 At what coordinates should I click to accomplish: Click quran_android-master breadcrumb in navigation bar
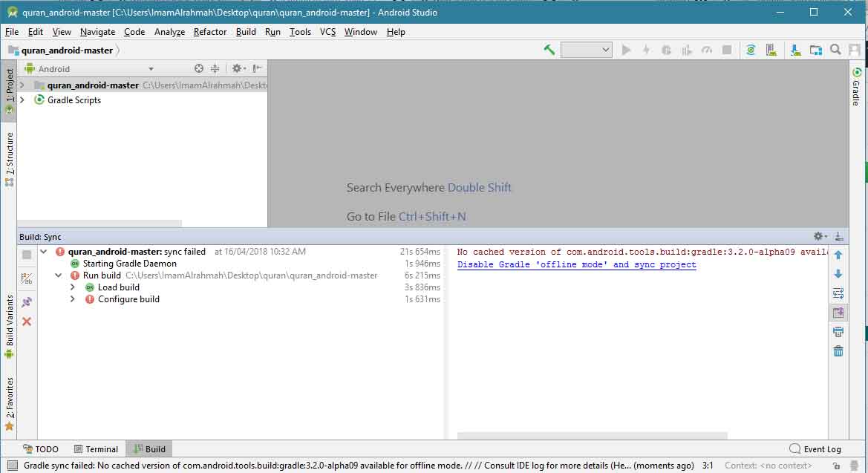pos(67,50)
